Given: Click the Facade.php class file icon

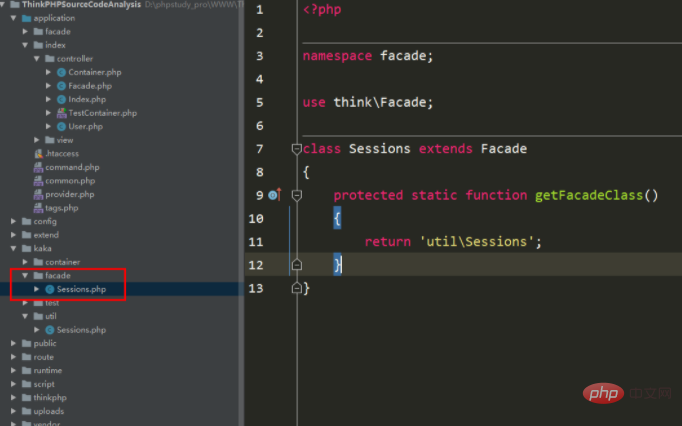Looking at the screenshot, I should click(x=61, y=86).
